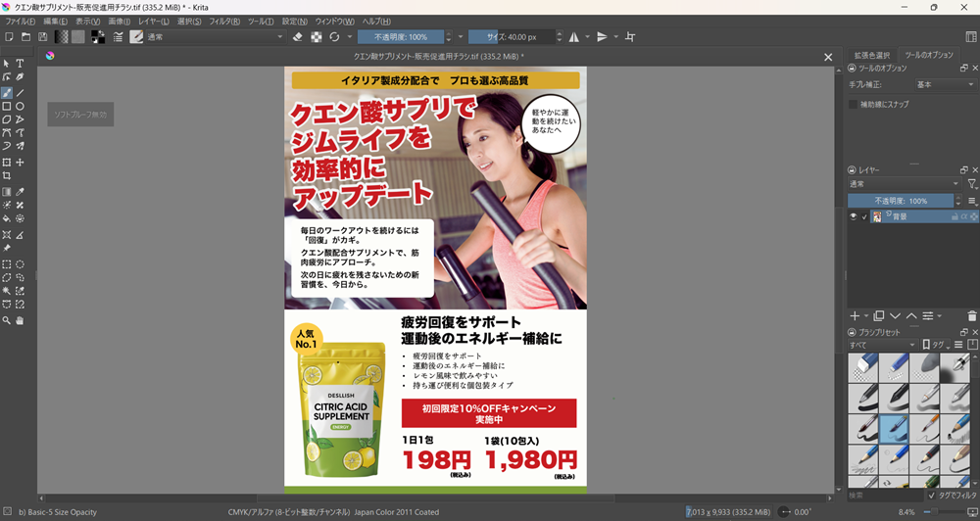The image size is (980, 521).
Task: Select the Transform tool
Action: (6, 163)
